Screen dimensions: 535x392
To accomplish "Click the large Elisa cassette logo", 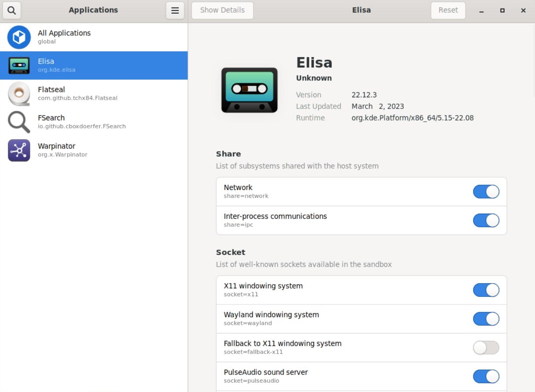I will click(249, 90).
